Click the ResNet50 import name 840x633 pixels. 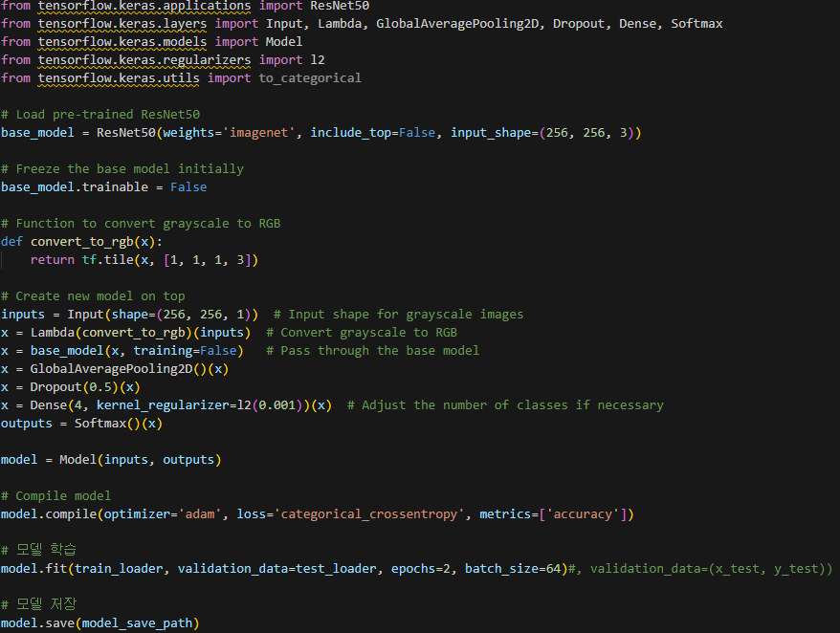pyautogui.click(x=340, y=6)
